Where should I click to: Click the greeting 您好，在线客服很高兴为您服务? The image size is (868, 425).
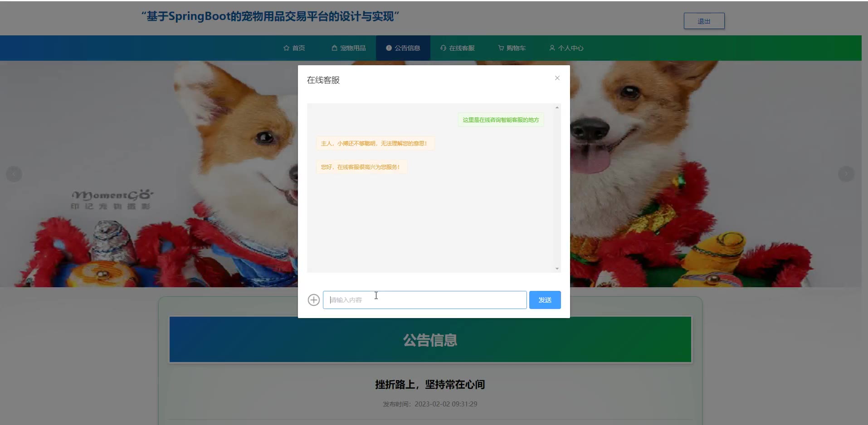coord(361,167)
